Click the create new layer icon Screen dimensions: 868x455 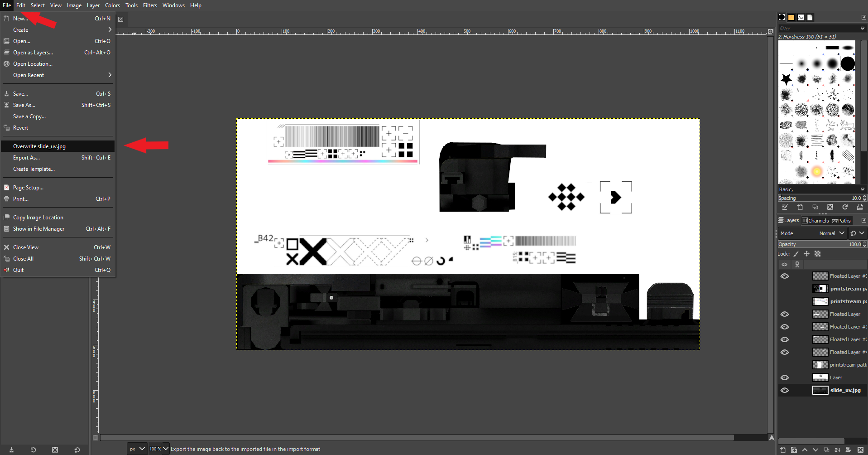tap(783, 450)
